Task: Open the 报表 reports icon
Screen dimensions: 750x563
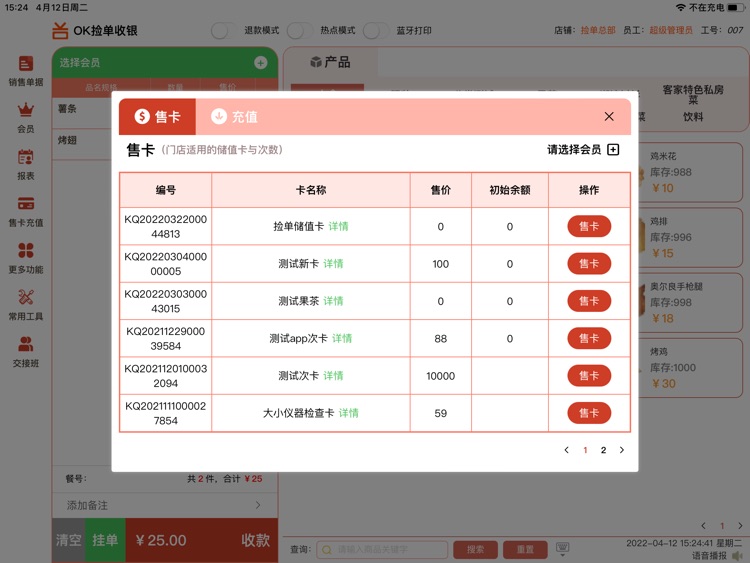Action: tap(26, 157)
